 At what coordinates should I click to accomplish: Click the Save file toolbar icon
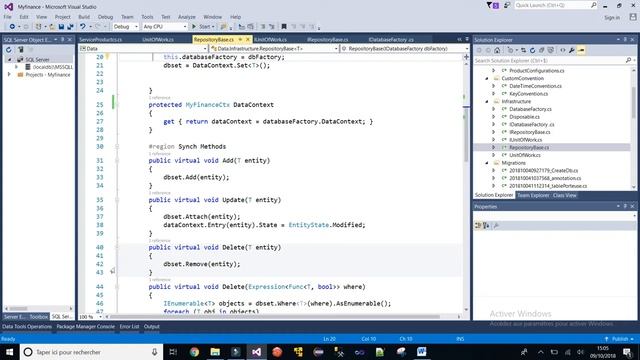point(61,27)
